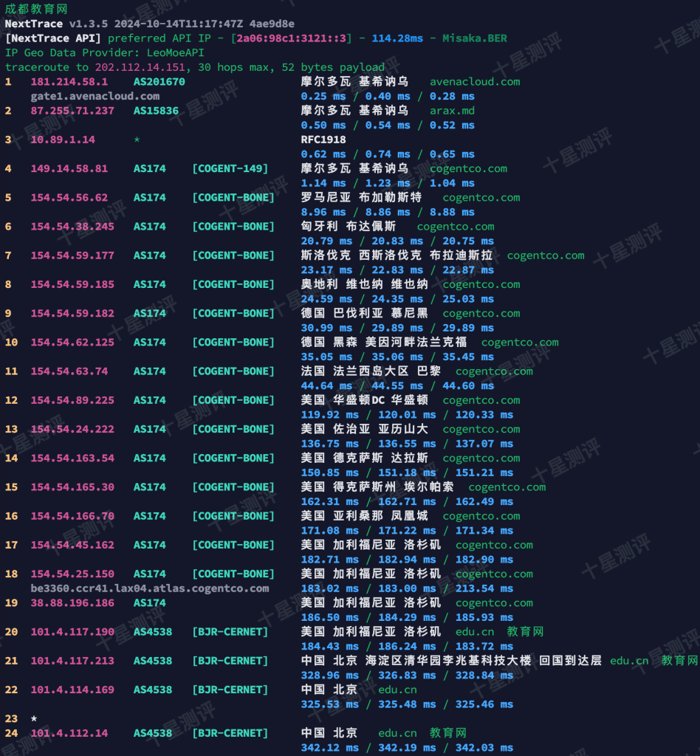Select the target IP 202.112.14.151
This screenshot has height=756, width=700.
140,67
